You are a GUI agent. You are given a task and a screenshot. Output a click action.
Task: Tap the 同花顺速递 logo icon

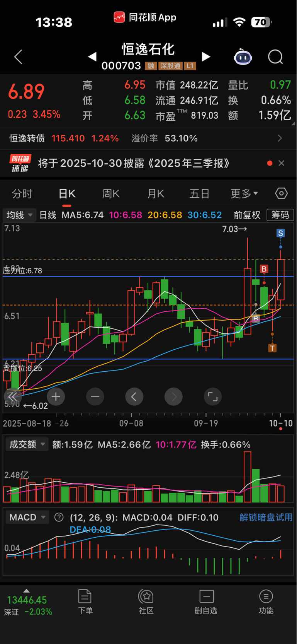(x=20, y=163)
